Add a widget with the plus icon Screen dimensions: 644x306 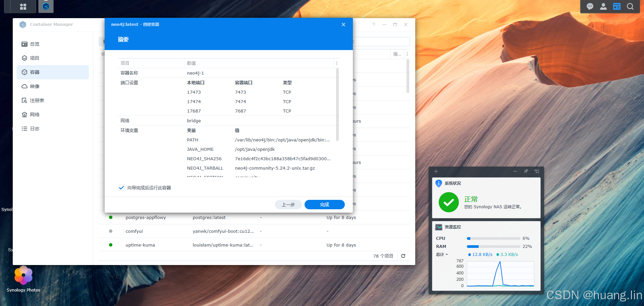(x=436, y=171)
